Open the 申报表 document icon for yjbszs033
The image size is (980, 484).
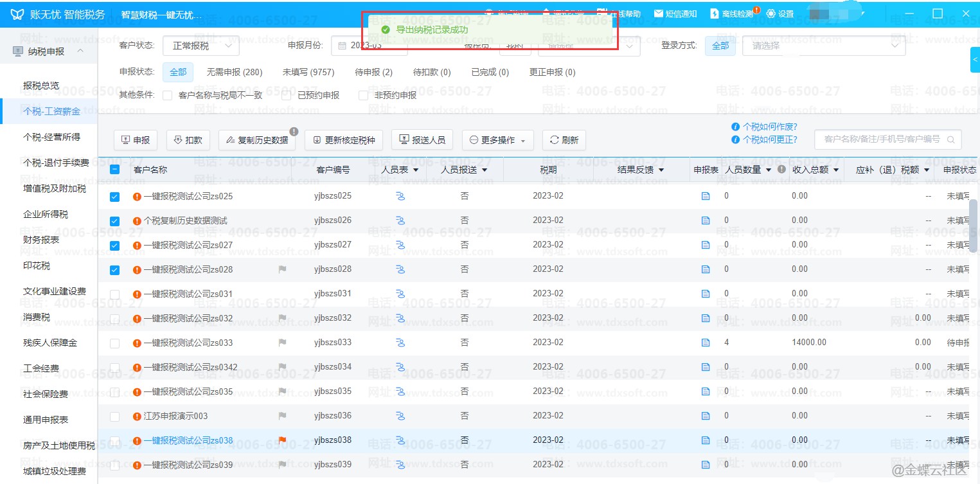pyautogui.click(x=706, y=343)
